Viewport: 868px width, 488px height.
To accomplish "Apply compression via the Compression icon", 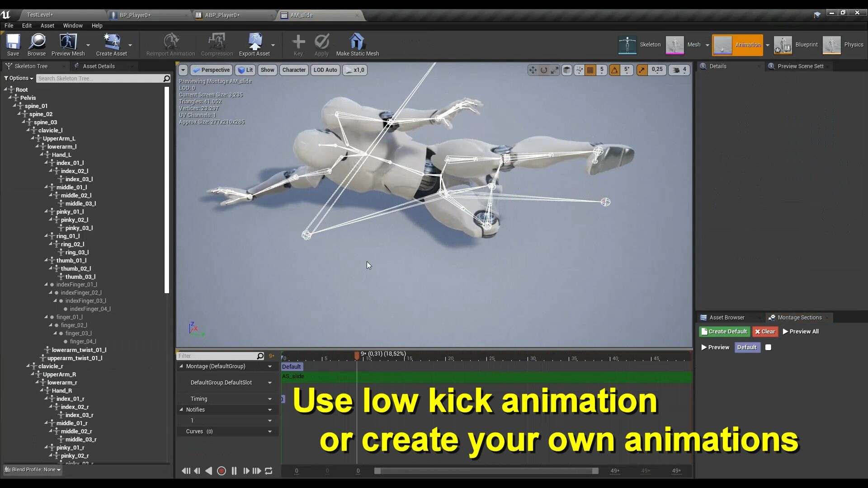I will click(217, 45).
